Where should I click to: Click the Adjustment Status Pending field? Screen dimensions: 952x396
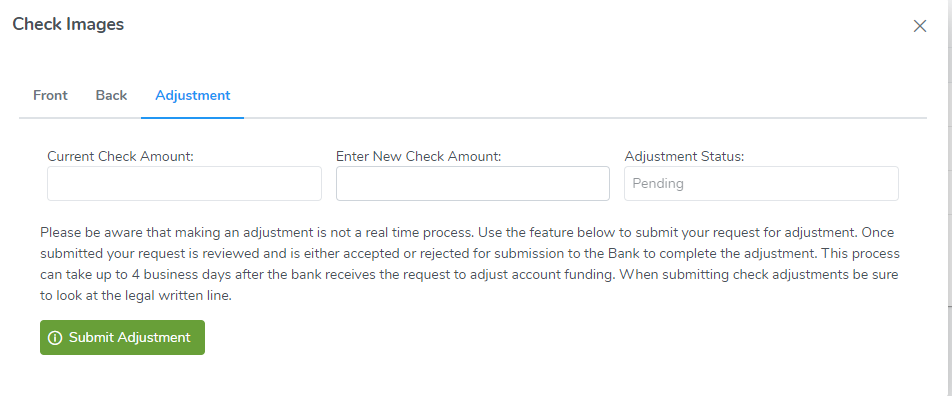tap(761, 183)
